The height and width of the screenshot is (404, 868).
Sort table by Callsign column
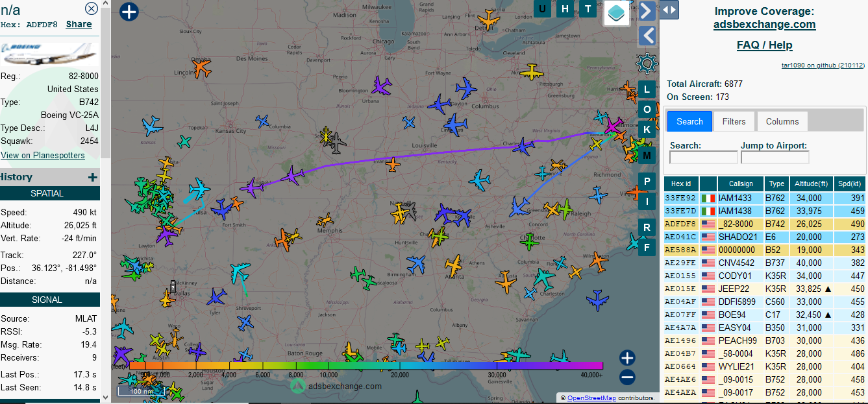pyautogui.click(x=741, y=184)
